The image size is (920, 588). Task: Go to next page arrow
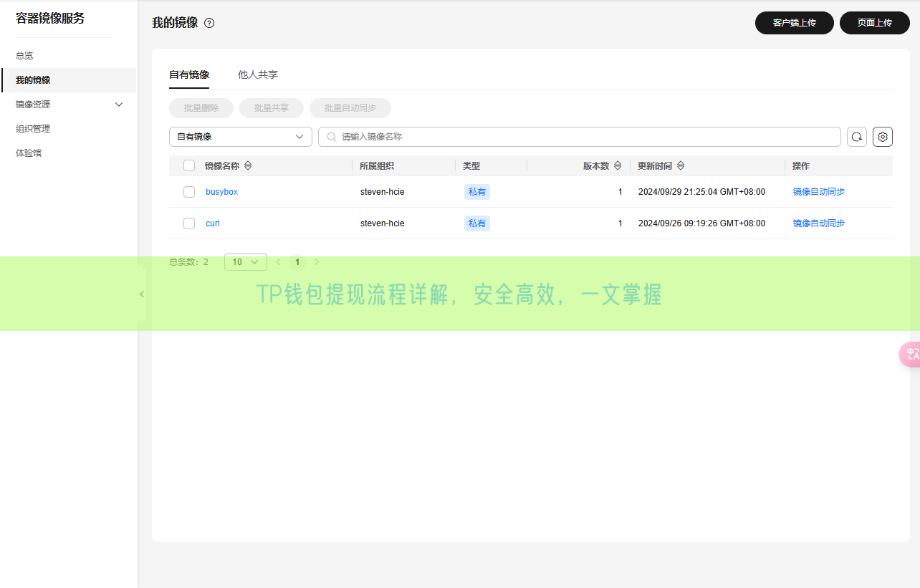coord(317,262)
